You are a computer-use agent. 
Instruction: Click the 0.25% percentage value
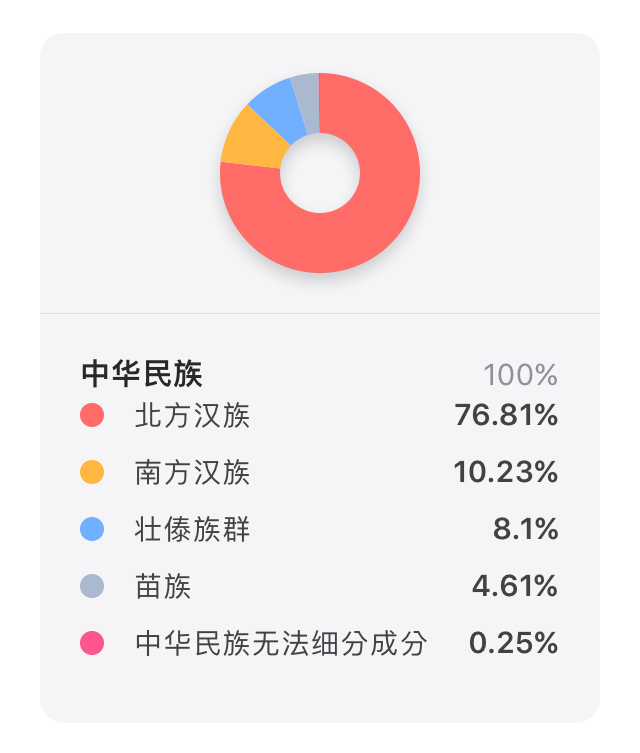[x=513, y=643]
